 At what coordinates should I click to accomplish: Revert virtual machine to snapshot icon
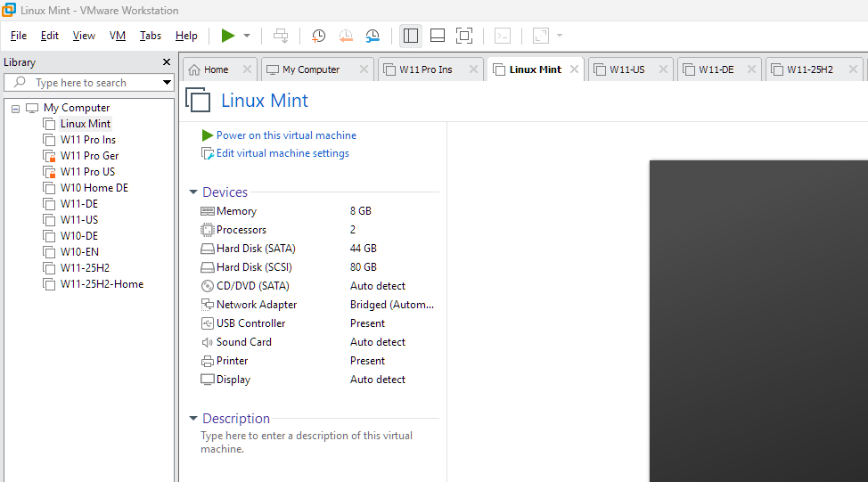pyautogui.click(x=346, y=36)
